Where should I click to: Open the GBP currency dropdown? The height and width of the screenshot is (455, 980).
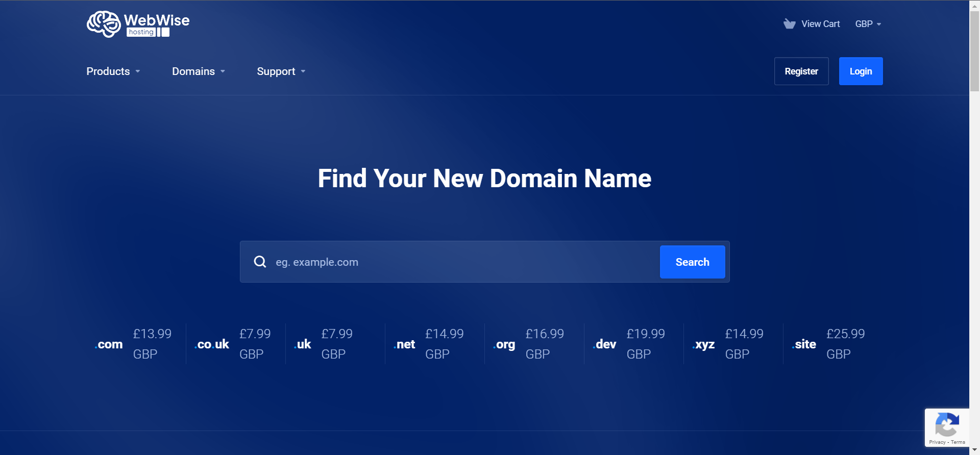click(868, 24)
